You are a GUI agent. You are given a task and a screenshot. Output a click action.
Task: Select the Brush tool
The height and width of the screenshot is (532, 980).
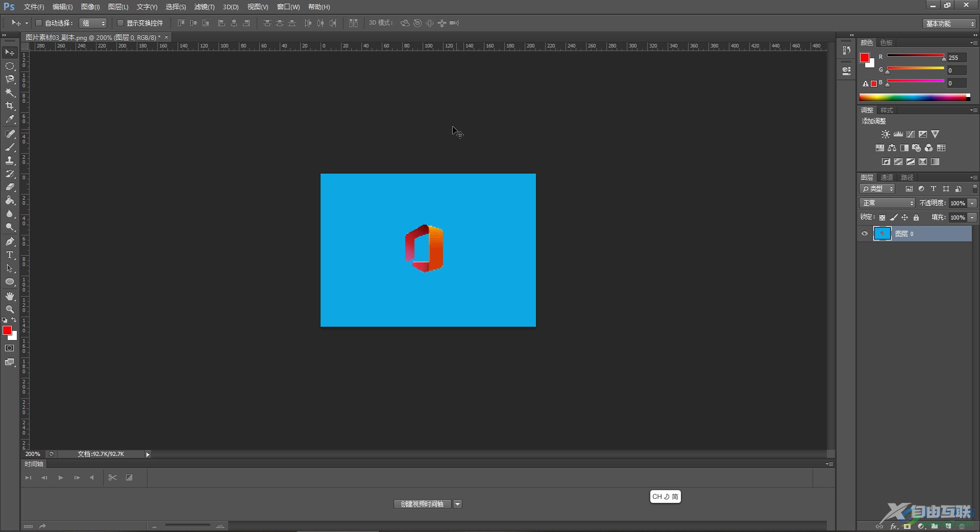tap(10, 147)
